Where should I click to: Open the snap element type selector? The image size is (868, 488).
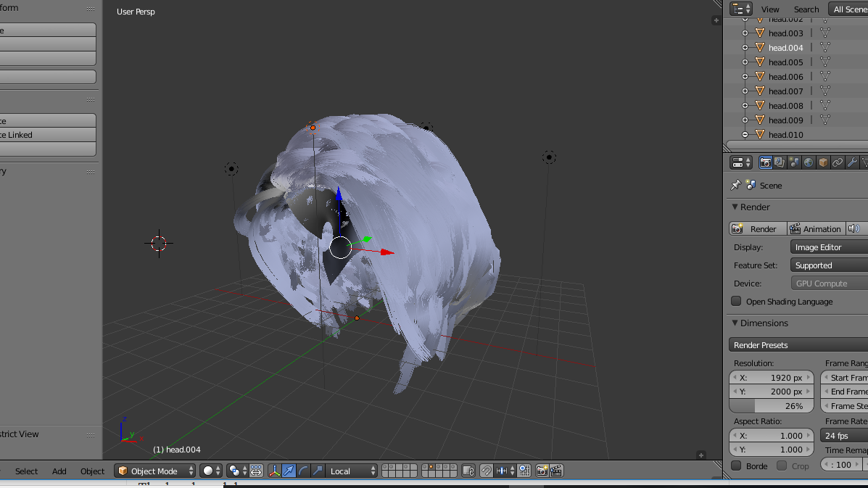click(x=505, y=471)
